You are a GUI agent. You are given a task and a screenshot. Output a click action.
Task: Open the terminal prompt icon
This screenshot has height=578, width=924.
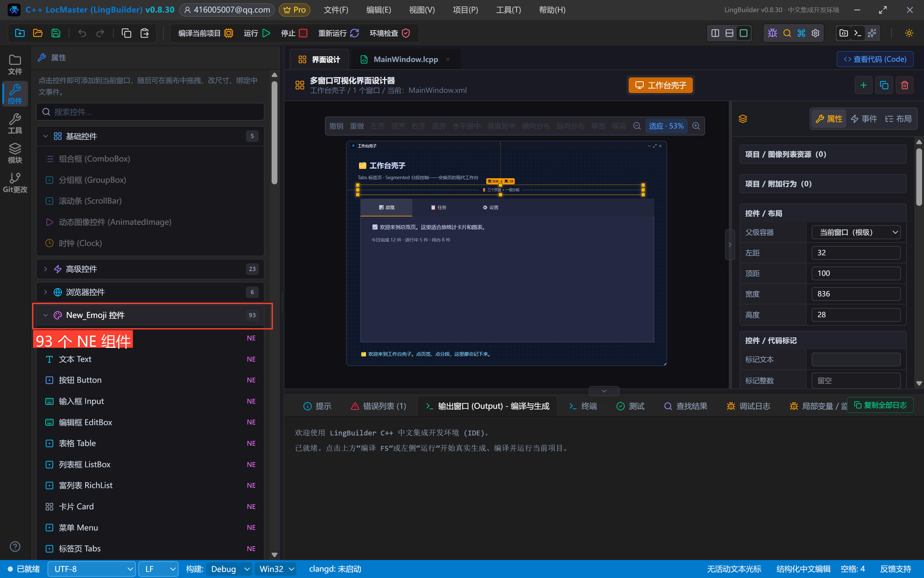[858, 33]
